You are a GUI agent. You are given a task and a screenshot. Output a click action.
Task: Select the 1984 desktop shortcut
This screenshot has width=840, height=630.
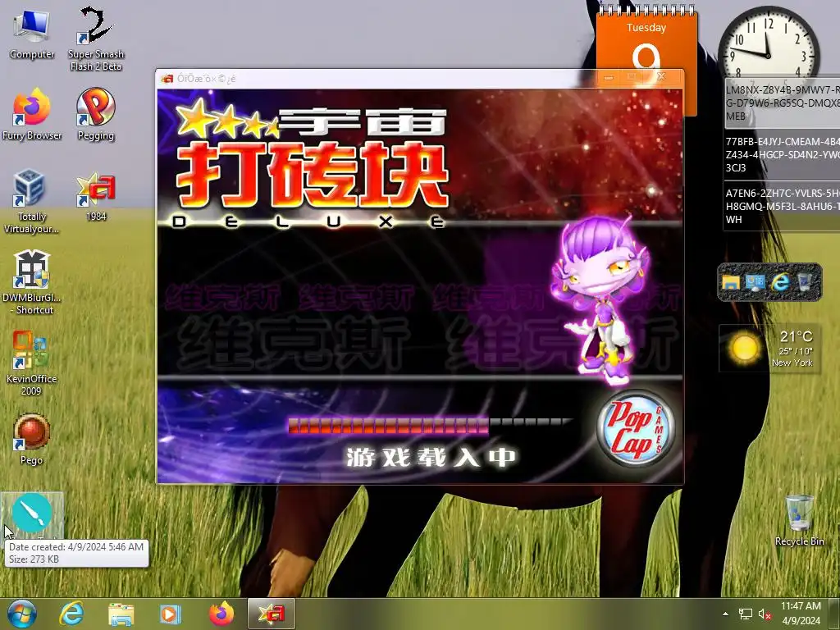96,196
